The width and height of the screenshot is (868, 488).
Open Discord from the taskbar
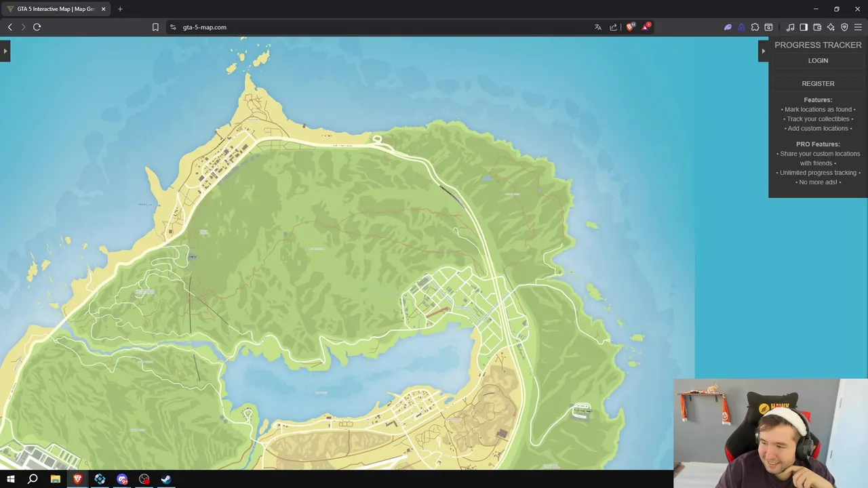[x=122, y=479]
